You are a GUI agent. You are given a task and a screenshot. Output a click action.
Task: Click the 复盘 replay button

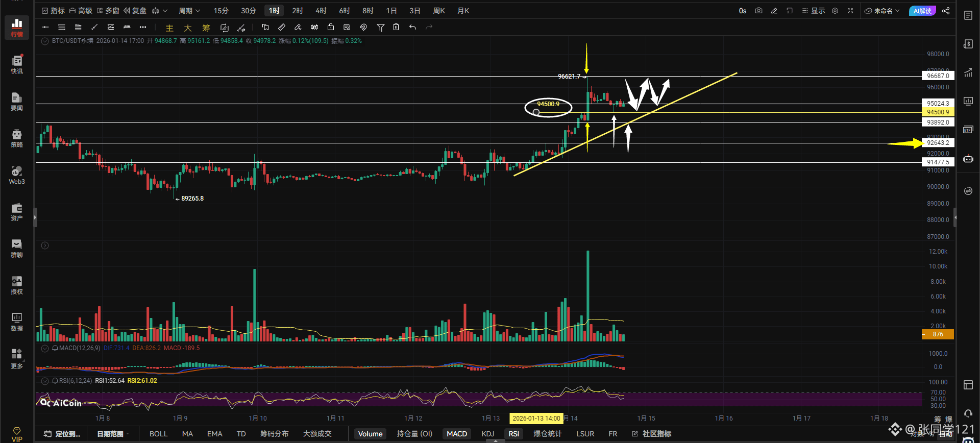(x=135, y=11)
